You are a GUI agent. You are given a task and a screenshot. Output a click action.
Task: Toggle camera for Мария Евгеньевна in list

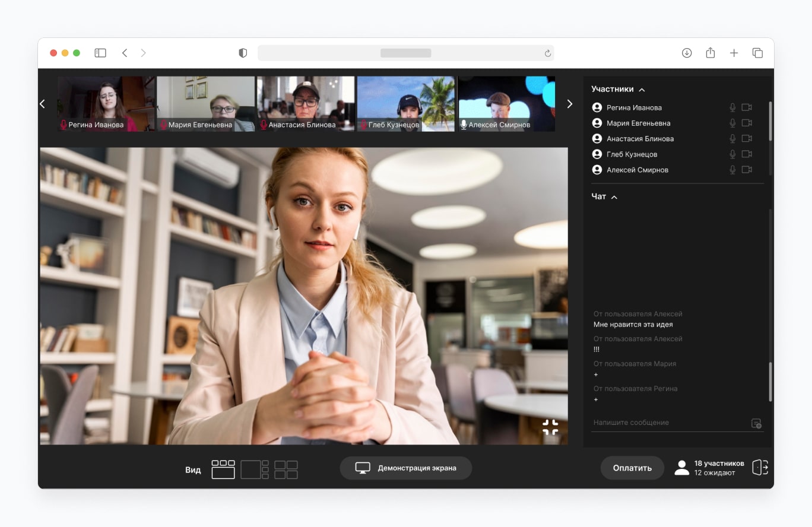(747, 123)
